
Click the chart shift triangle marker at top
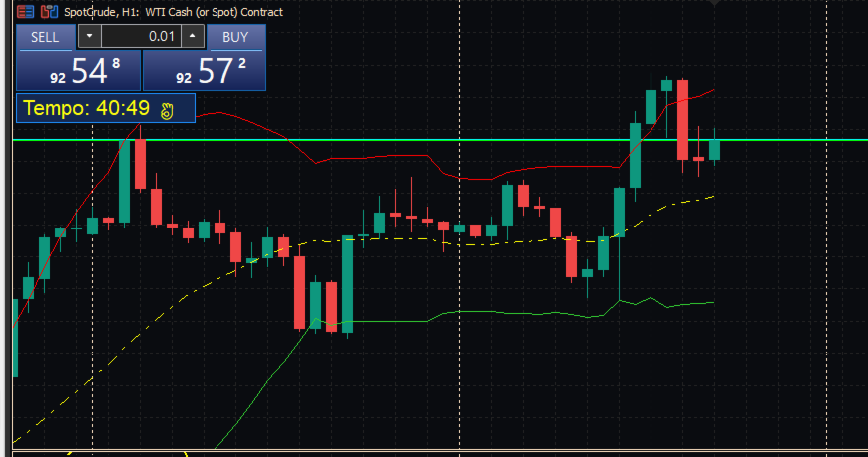[714, 3]
